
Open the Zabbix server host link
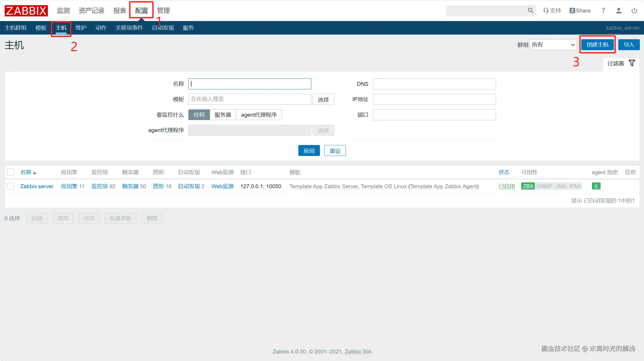[x=37, y=186]
